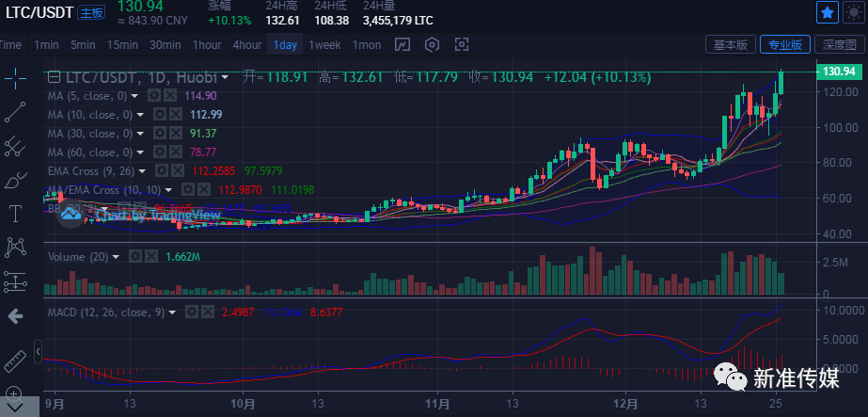The height and width of the screenshot is (417, 868).
Task: Switch to 1min timeframe
Action: click(46, 45)
